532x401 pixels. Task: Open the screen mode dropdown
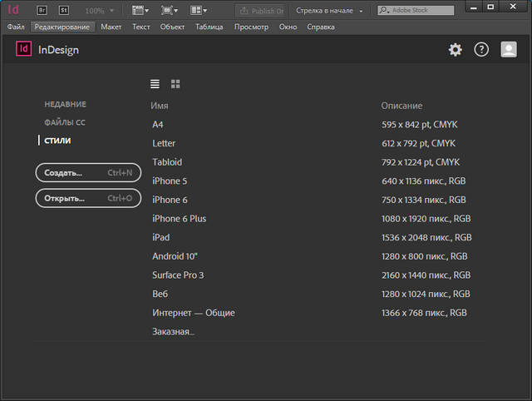coord(170,11)
